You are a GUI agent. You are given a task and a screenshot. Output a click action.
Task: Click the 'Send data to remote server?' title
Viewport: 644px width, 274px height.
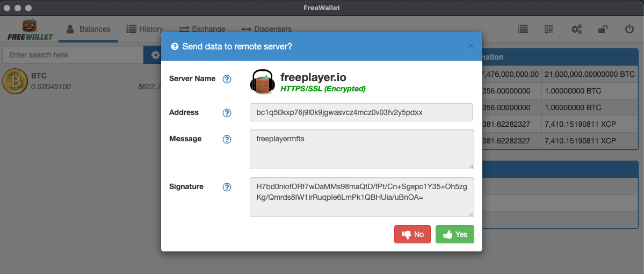coord(237,46)
